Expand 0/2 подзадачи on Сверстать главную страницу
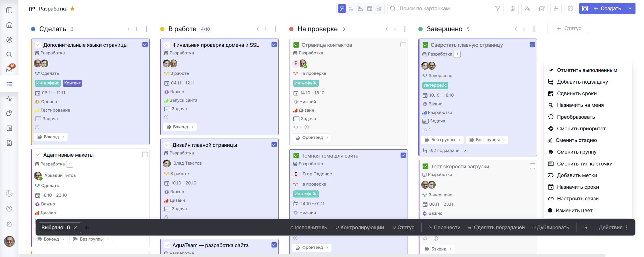The width and height of the screenshot is (644, 257). pyautogui.click(x=444, y=150)
